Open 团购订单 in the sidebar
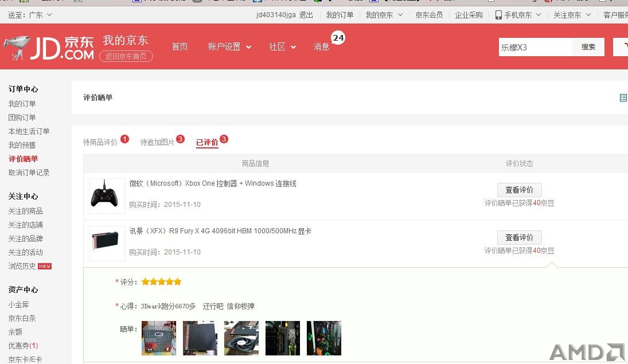This screenshot has width=628, height=364. [x=22, y=118]
